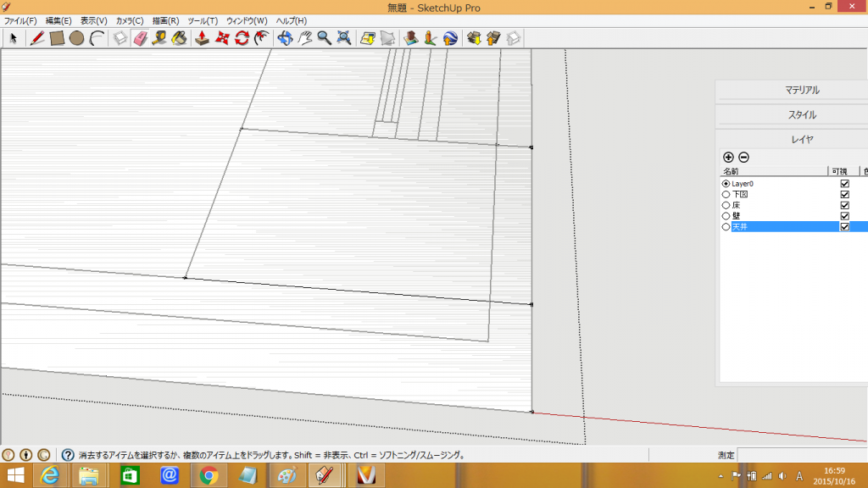
Task: Click the Zoom Extents icon
Action: 344,38
